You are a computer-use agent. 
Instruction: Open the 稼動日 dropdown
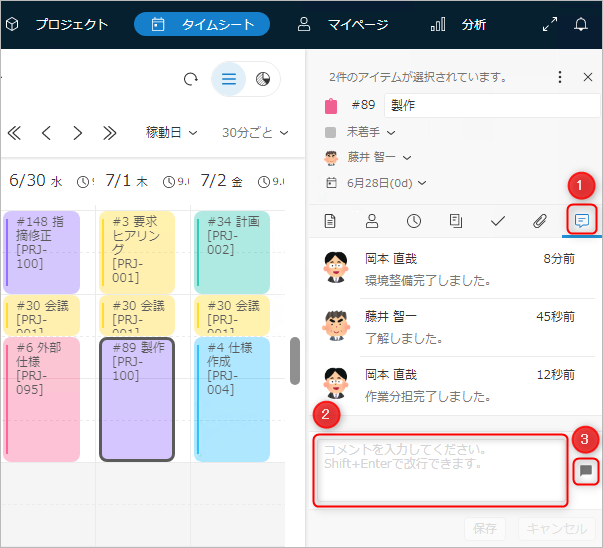click(171, 132)
